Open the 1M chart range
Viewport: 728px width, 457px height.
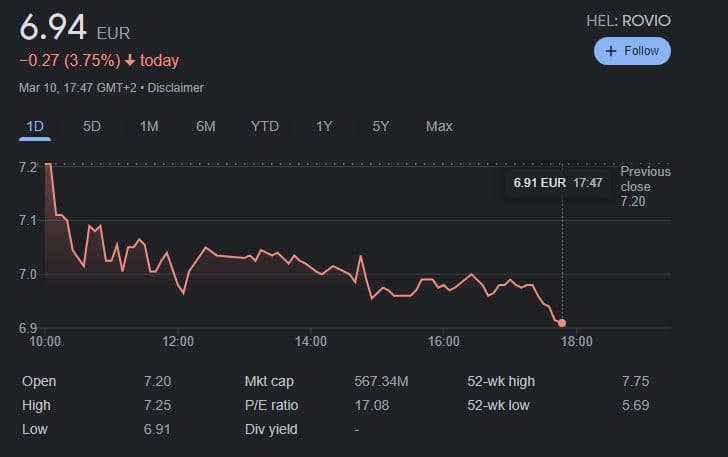[149, 126]
